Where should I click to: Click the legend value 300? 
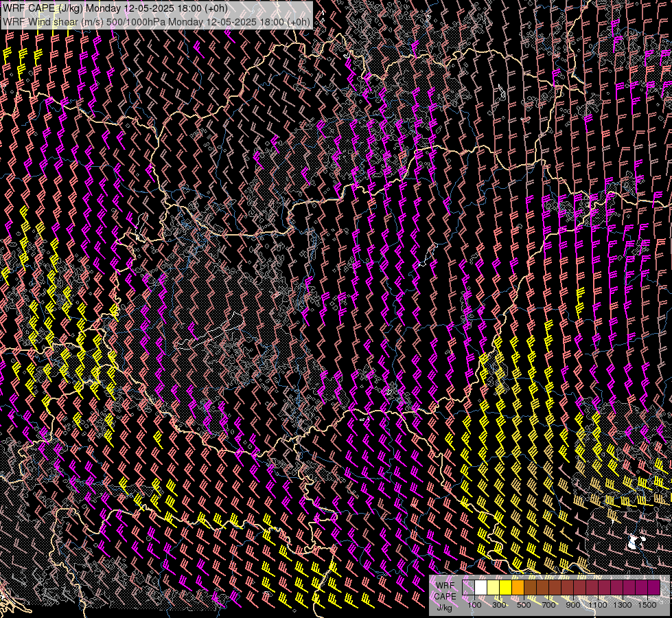coord(499,605)
